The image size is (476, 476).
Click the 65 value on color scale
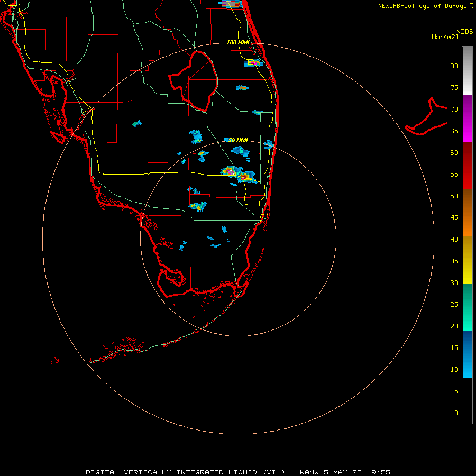coord(454,131)
